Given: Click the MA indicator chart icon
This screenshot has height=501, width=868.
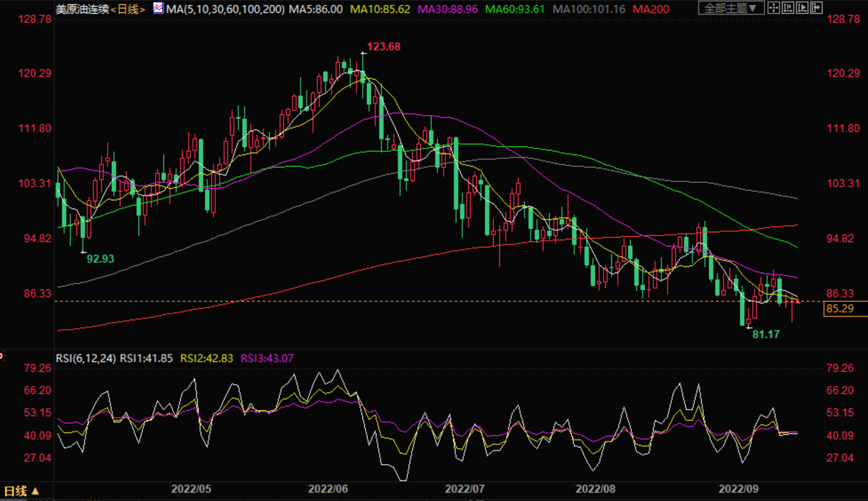Looking at the screenshot, I should 158,8.
